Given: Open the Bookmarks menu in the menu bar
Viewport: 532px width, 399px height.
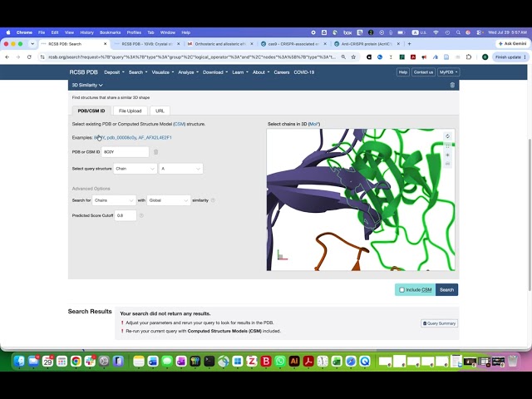Looking at the screenshot, I should [x=110, y=32].
